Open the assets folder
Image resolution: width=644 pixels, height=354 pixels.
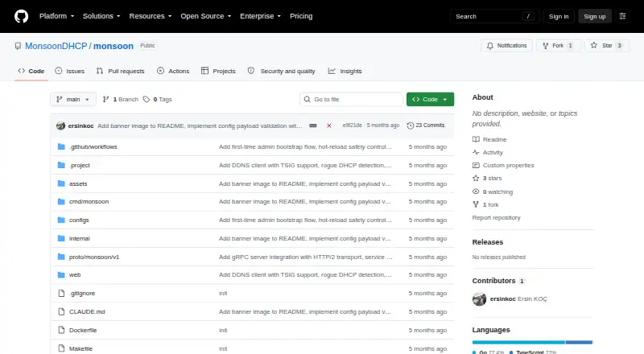pyautogui.click(x=78, y=183)
